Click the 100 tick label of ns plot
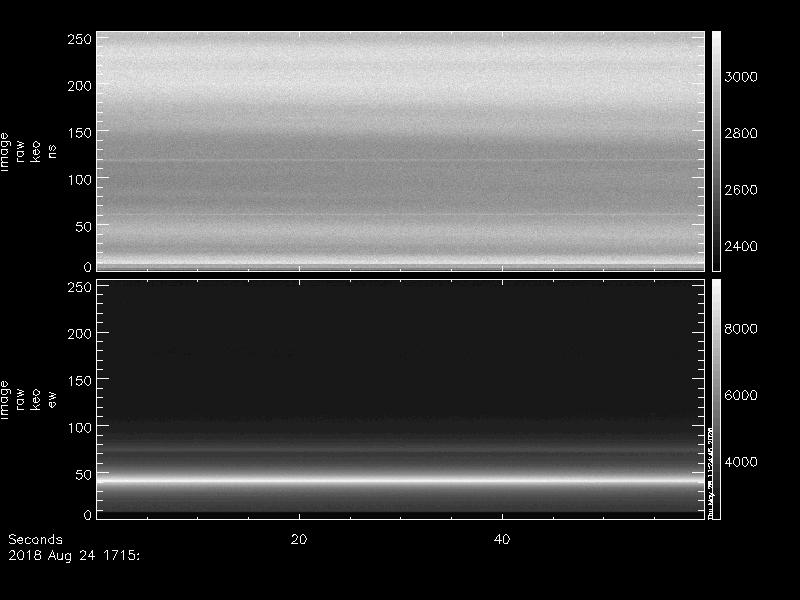This screenshot has height=600, width=800. pyautogui.click(x=80, y=180)
